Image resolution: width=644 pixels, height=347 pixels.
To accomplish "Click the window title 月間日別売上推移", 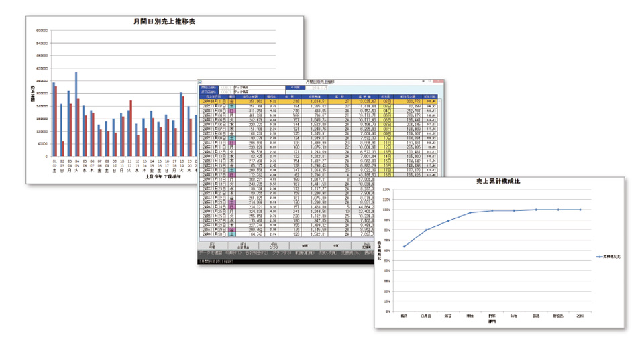I will pos(321,80).
